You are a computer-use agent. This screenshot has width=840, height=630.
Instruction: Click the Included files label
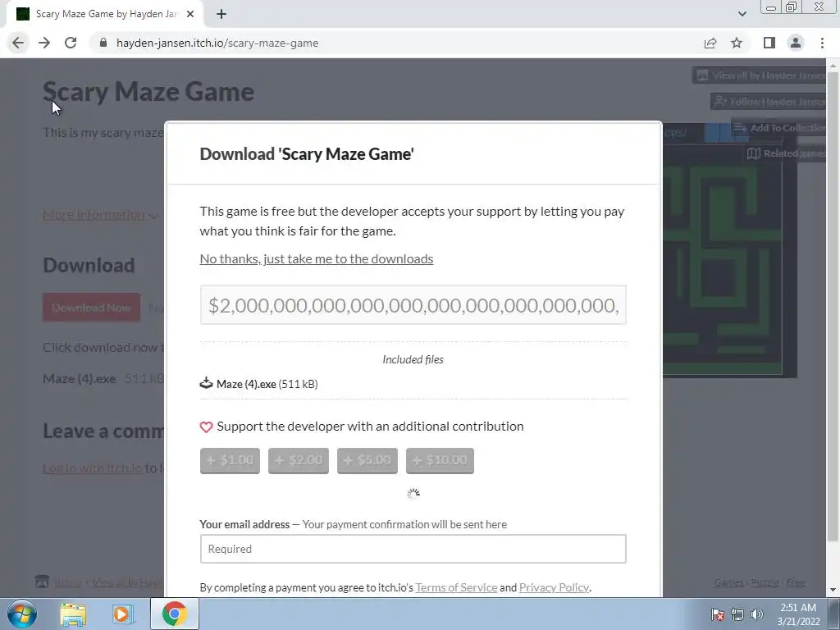click(413, 359)
